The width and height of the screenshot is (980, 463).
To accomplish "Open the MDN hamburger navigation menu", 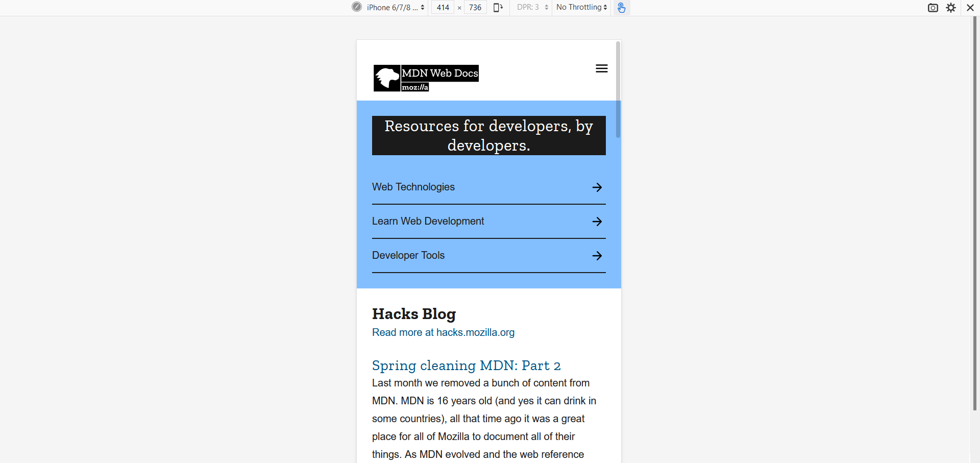I will (x=601, y=68).
